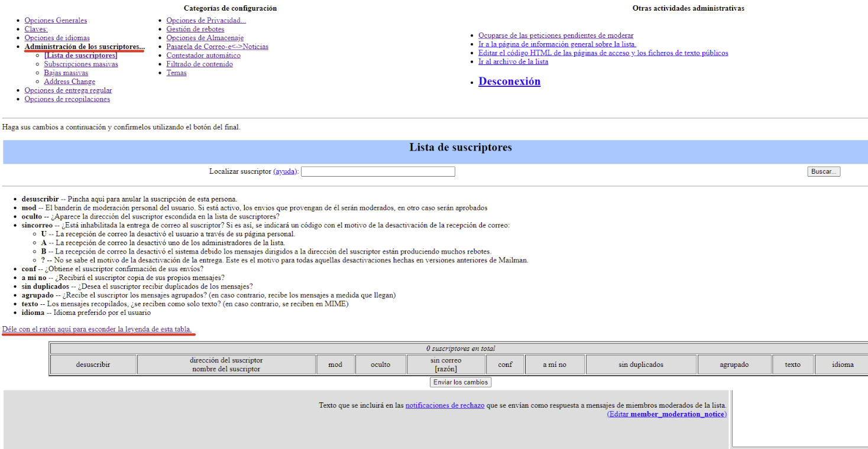The image size is (868, 449).
Task: Click the Enviar los cambios button
Action: point(461,382)
